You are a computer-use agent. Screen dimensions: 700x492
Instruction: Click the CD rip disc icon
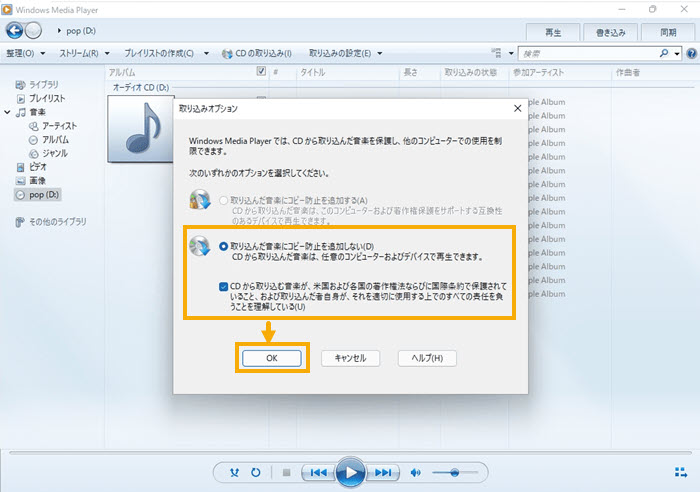(x=227, y=54)
